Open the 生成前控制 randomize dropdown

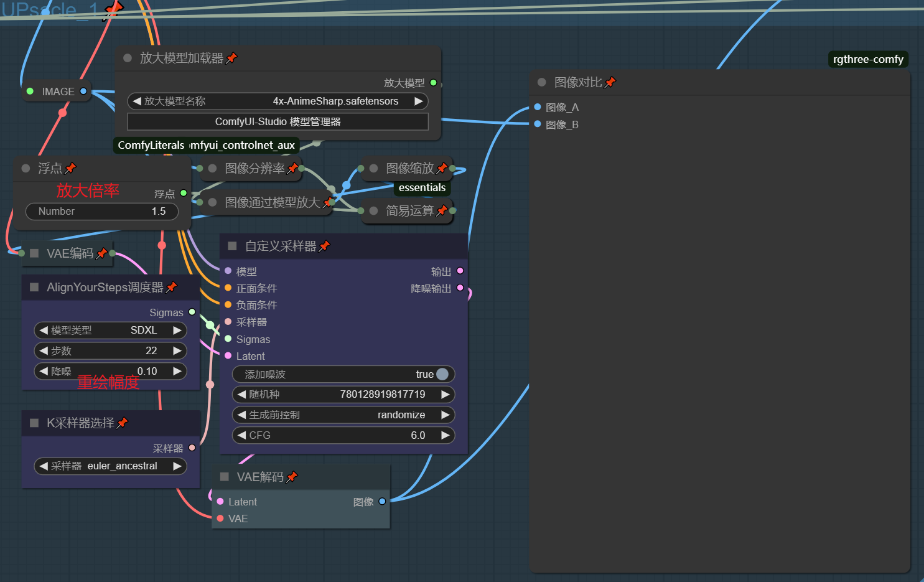tap(343, 415)
